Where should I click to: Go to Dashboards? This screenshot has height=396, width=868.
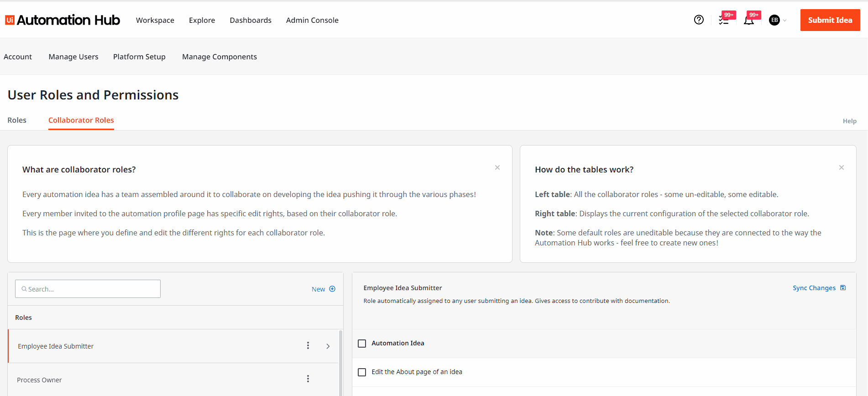(x=251, y=20)
